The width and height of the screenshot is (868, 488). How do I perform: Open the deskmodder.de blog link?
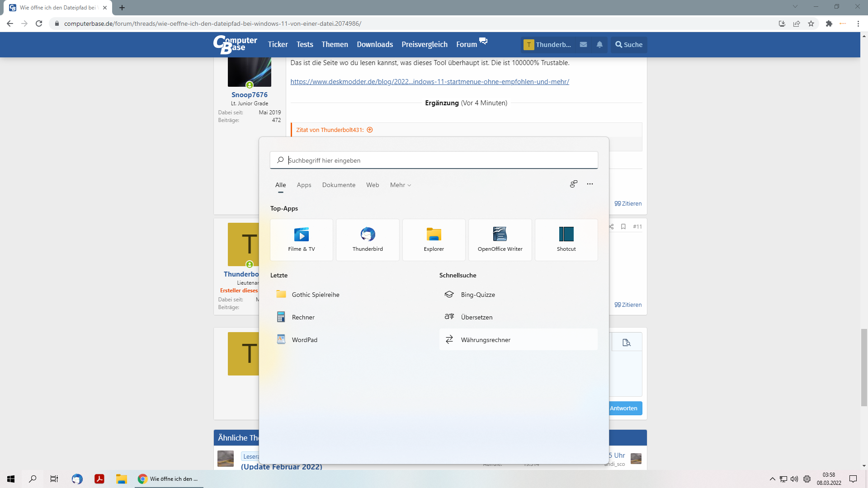click(x=429, y=82)
